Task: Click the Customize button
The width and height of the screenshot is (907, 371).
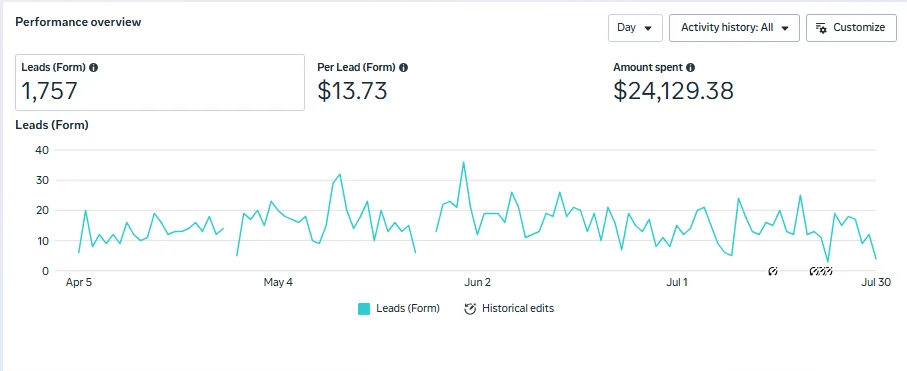Action: tap(851, 28)
